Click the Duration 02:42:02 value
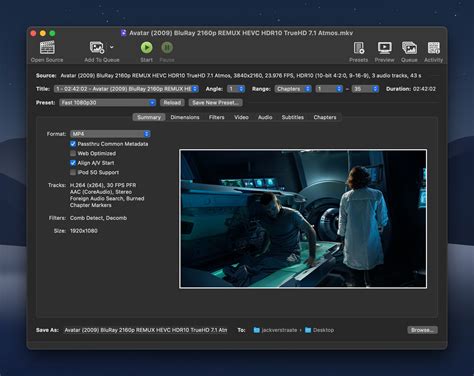 pos(424,89)
